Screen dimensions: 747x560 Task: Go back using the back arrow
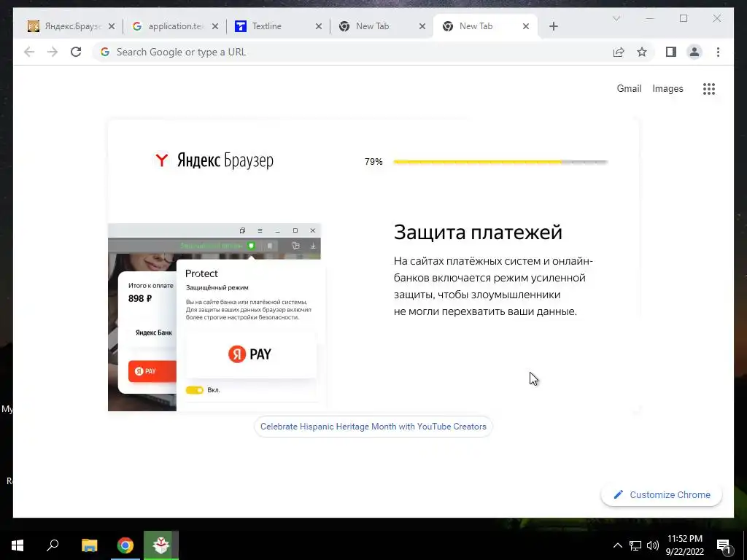pos(29,52)
